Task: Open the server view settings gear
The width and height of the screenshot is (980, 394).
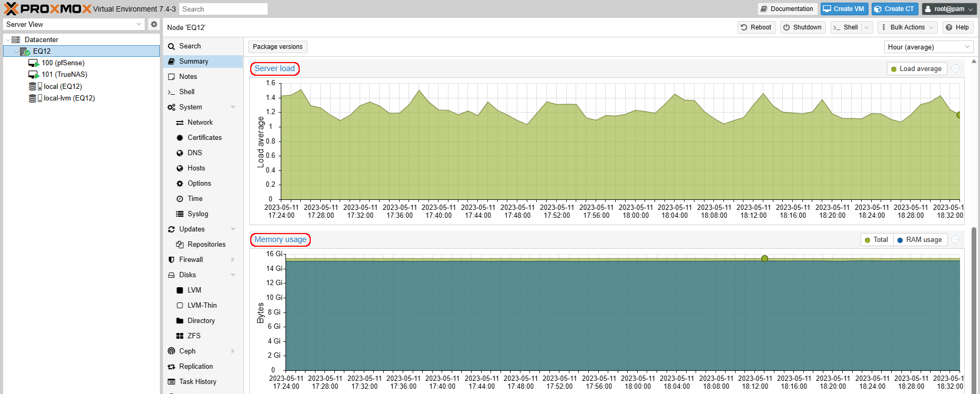Action: (x=154, y=24)
